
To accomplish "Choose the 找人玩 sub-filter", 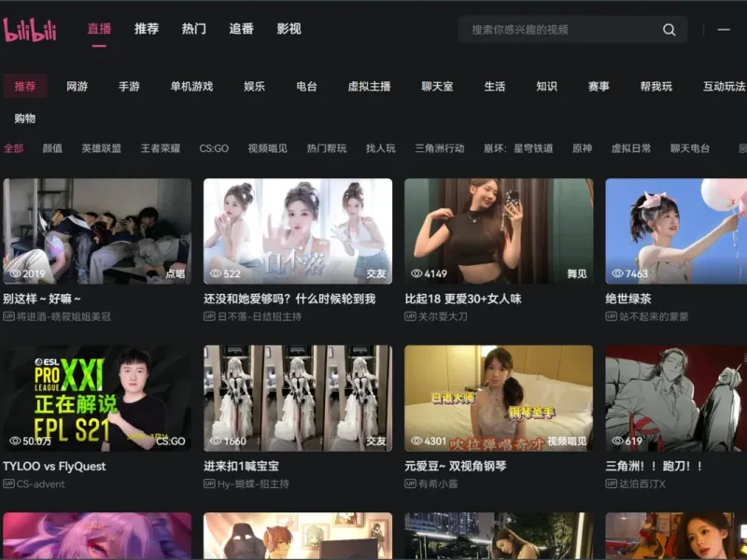I will click(x=381, y=148).
